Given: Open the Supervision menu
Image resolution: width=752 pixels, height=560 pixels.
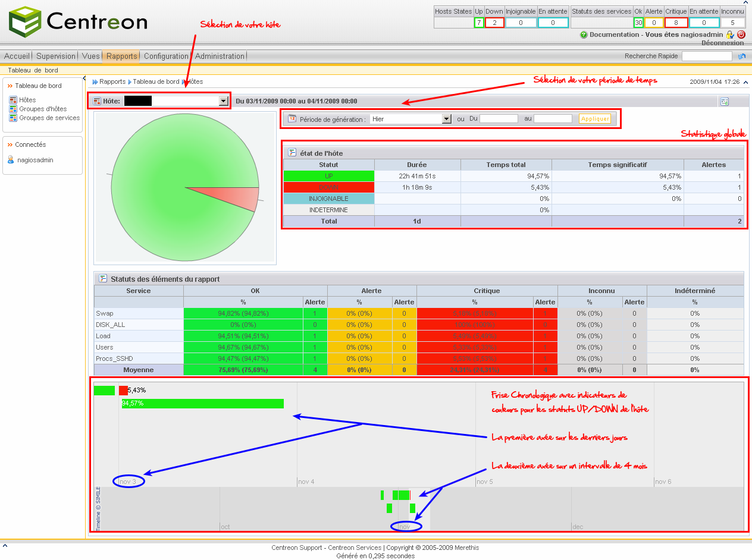Looking at the screenshot, I should 56,56.
